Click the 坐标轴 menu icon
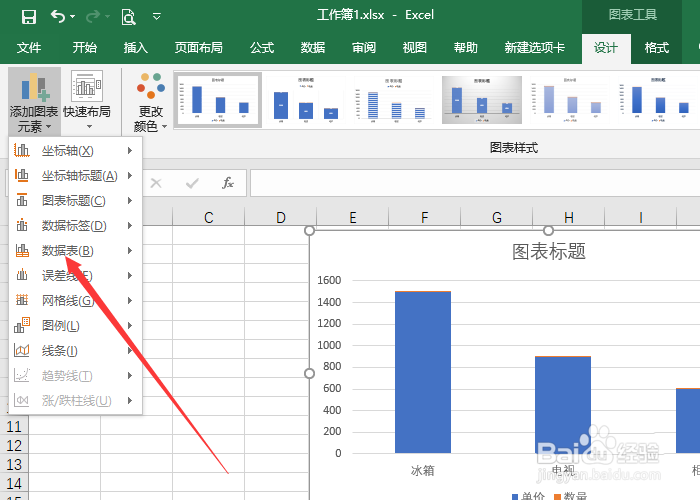The height and width of the screenshot is (500, 700). click(x=22, y=150)
